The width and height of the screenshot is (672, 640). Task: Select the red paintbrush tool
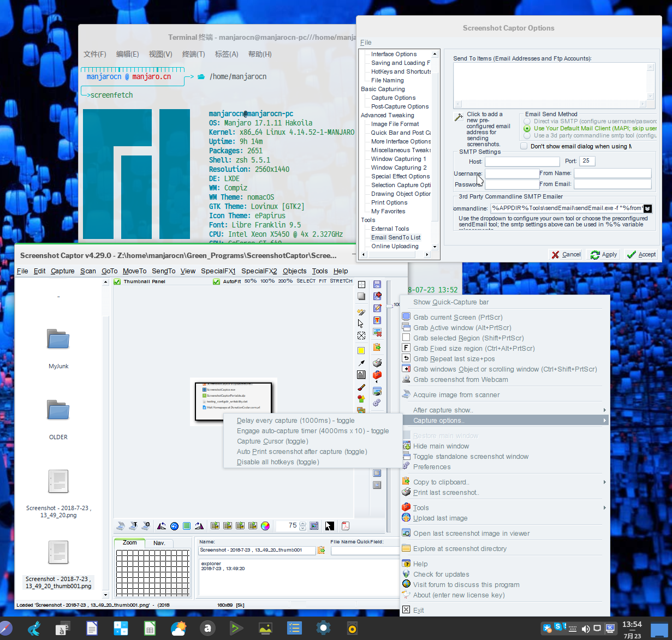(361, 387)
